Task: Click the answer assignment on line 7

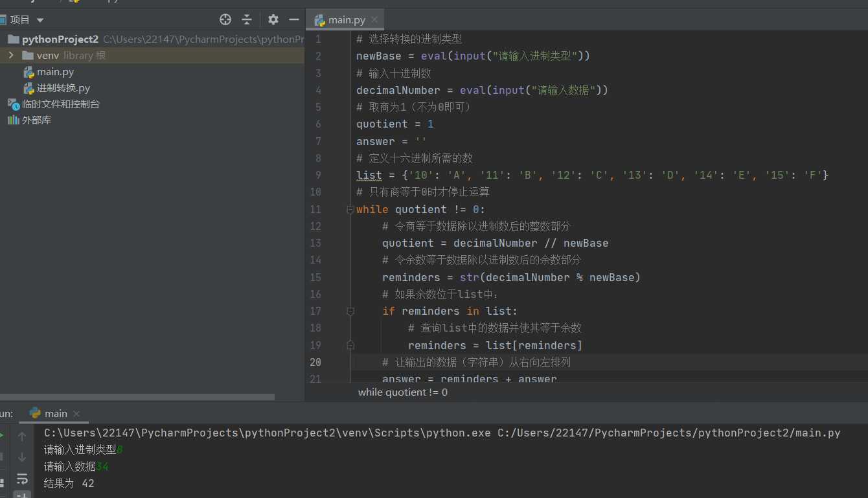Action: (392, 141)
